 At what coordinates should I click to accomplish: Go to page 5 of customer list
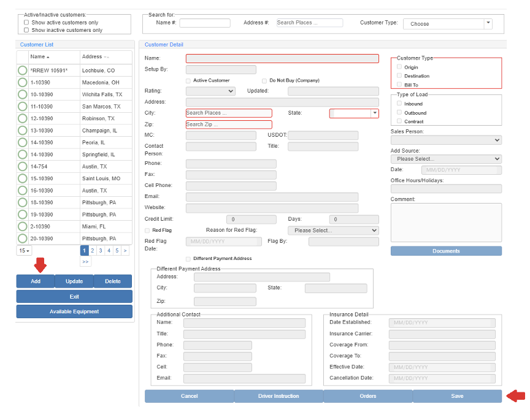point(117,251)
